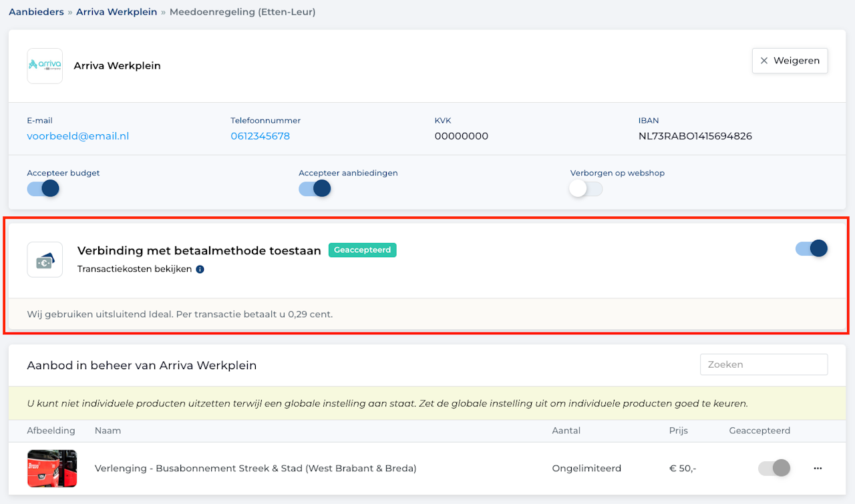Click the Arriva company logo
This screenshot has width=855, height=504.
pos(45,65)
